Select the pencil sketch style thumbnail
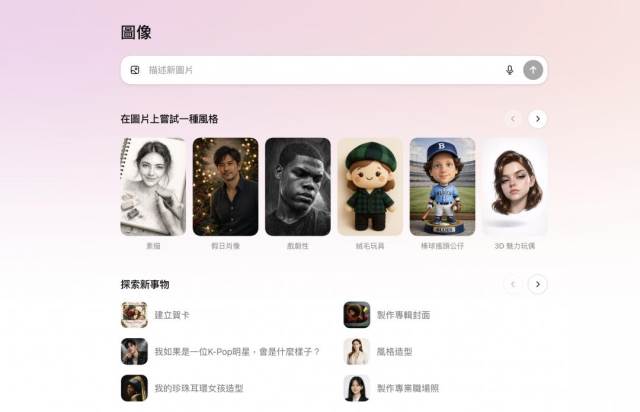This screenshot has width=640, height=412. coord(153,187)
